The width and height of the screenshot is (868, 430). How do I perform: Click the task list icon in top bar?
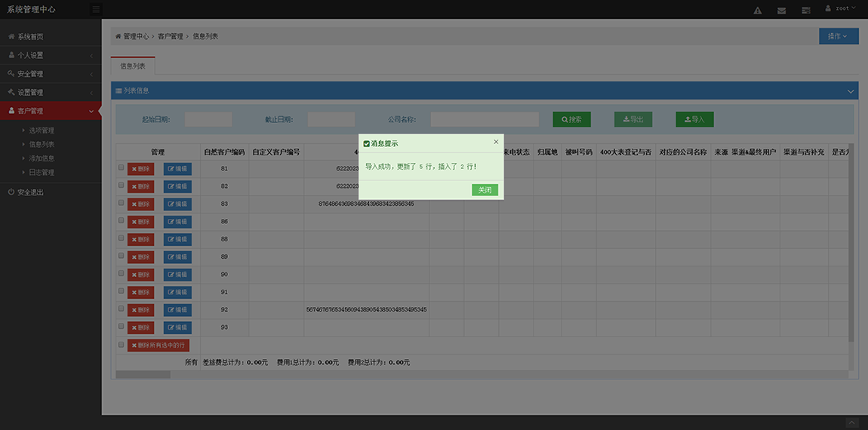point(805,11)
